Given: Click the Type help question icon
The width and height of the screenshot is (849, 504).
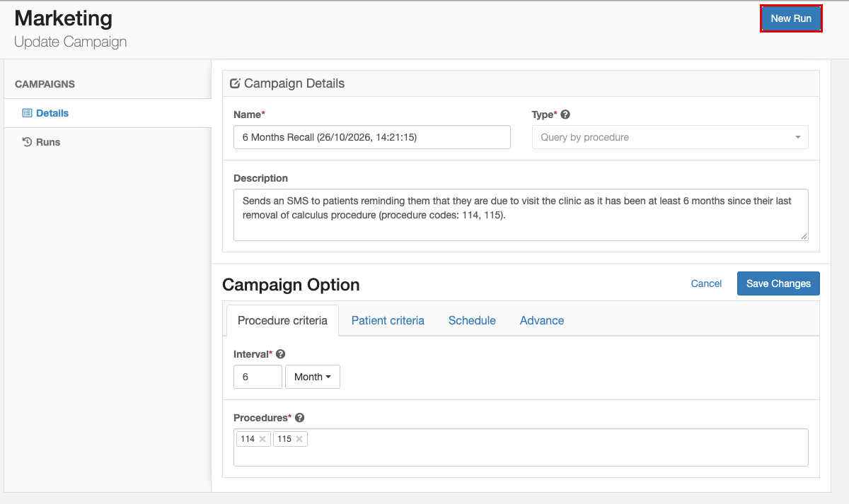Looking at the screenshot, I should 565,115.
